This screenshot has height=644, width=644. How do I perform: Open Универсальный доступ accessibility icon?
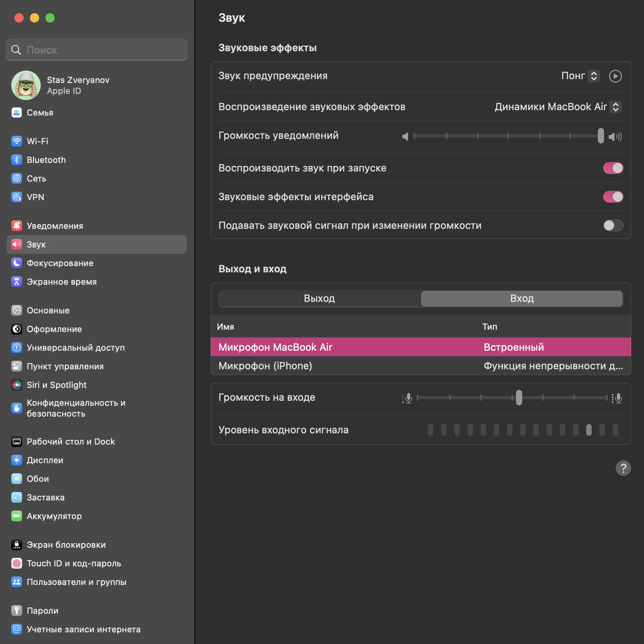(x=17, y=348)
